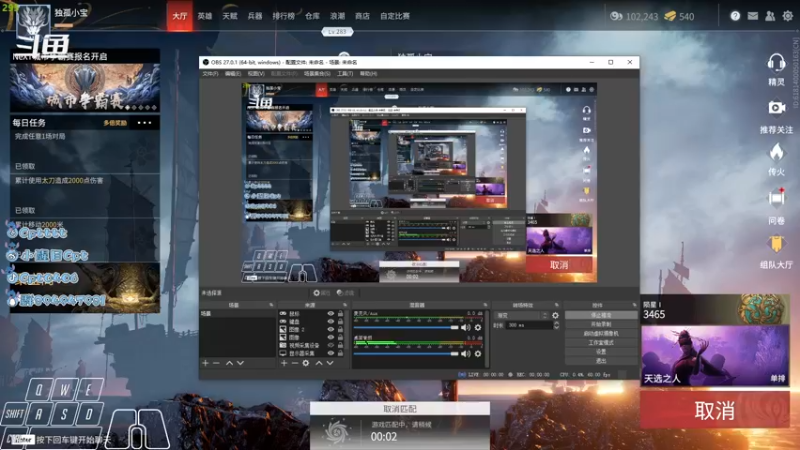Open the game friends list icon

click(x=770, y=16)
